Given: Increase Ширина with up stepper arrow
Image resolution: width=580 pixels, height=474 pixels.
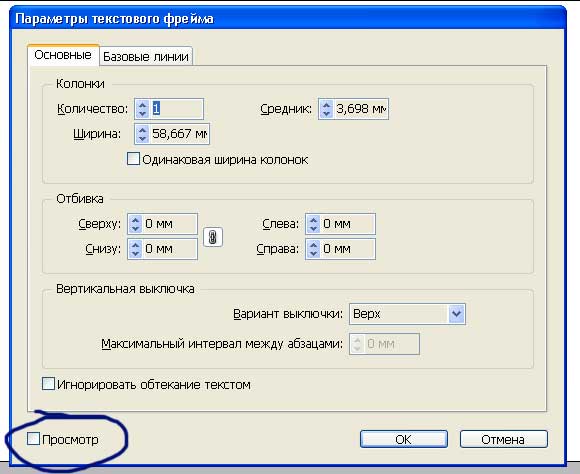Looking at the screenshot, I should click(142, 130).
